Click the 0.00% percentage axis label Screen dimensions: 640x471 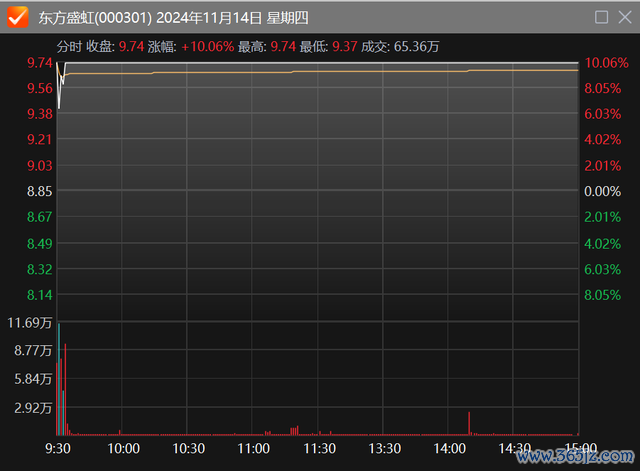[x=602, y=191]
